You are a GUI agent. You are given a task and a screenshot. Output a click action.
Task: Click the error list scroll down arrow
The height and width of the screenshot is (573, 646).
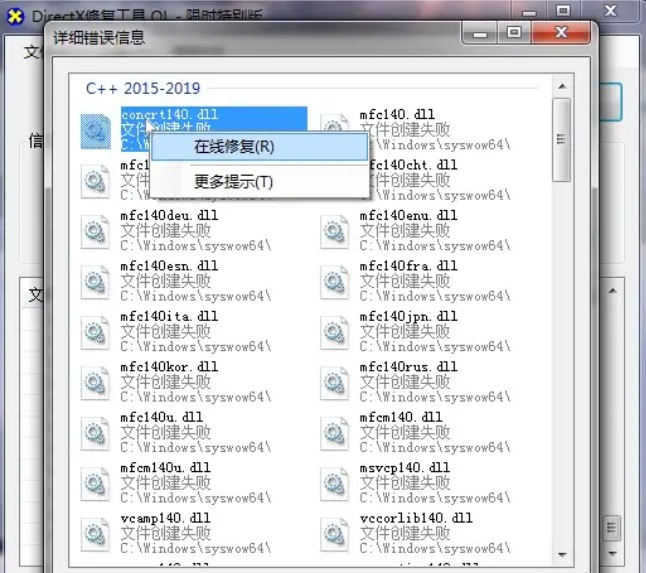[562, 555]
